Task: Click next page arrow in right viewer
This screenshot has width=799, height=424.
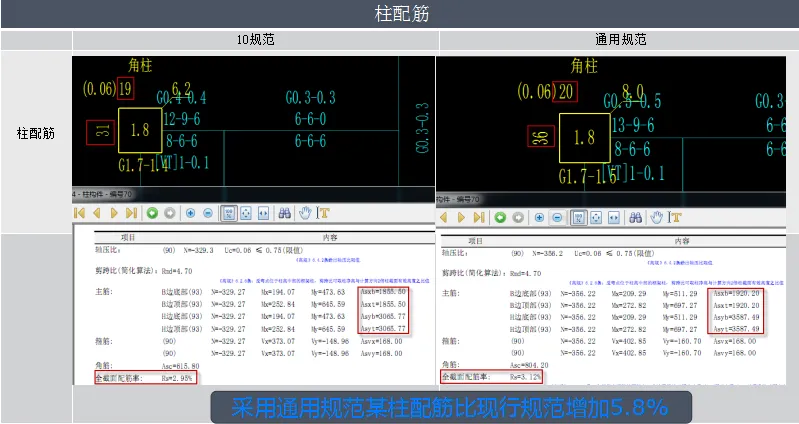Action: pyautogui.click(x=461, y=218)
